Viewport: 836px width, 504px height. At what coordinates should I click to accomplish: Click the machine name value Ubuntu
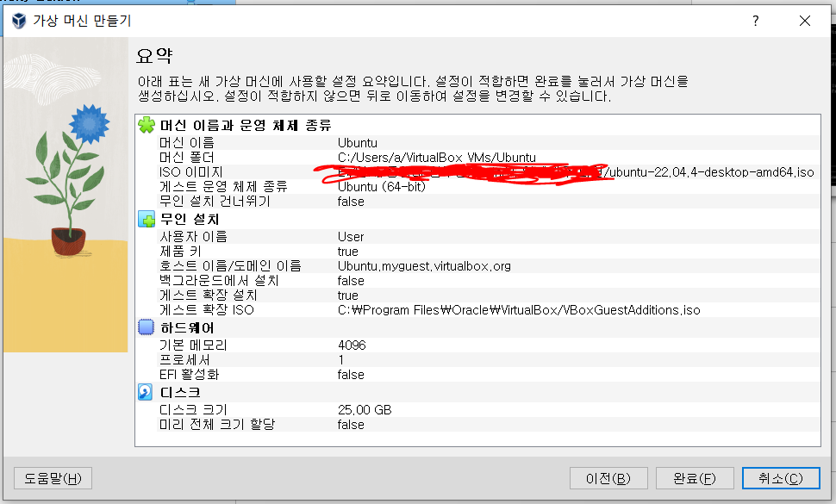pyautogui.click(x=357, y=143)
